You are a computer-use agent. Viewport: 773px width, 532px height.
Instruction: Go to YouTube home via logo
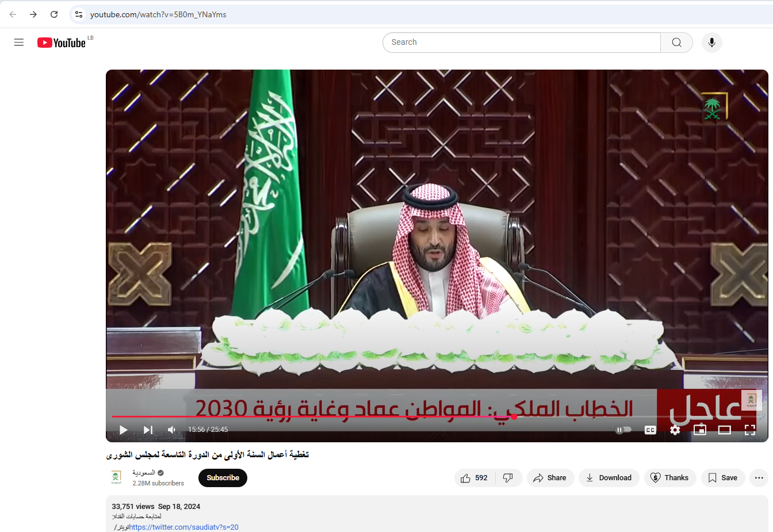62,43
